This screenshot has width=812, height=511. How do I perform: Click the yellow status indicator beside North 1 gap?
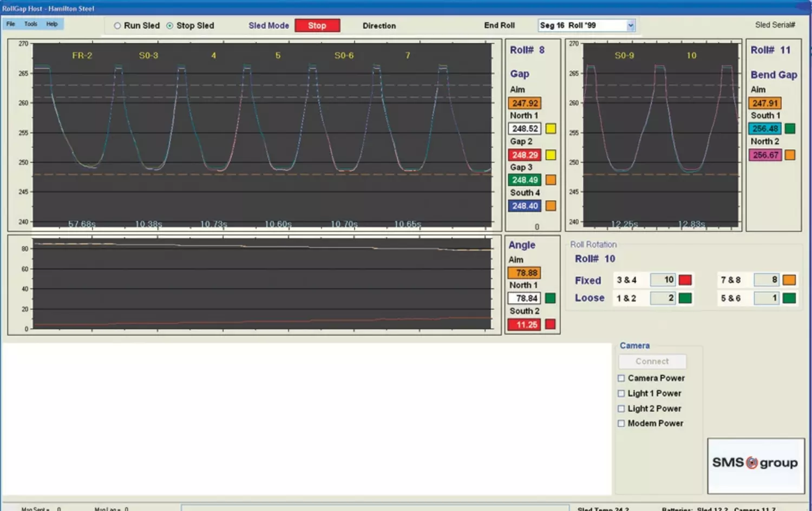tap(551, 129)
